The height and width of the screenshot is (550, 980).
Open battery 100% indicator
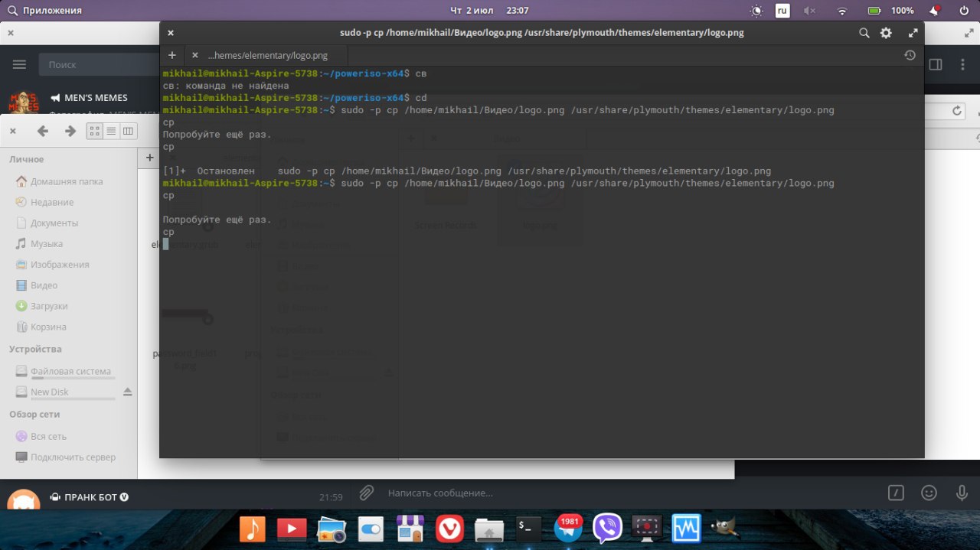tap(890, 11)
